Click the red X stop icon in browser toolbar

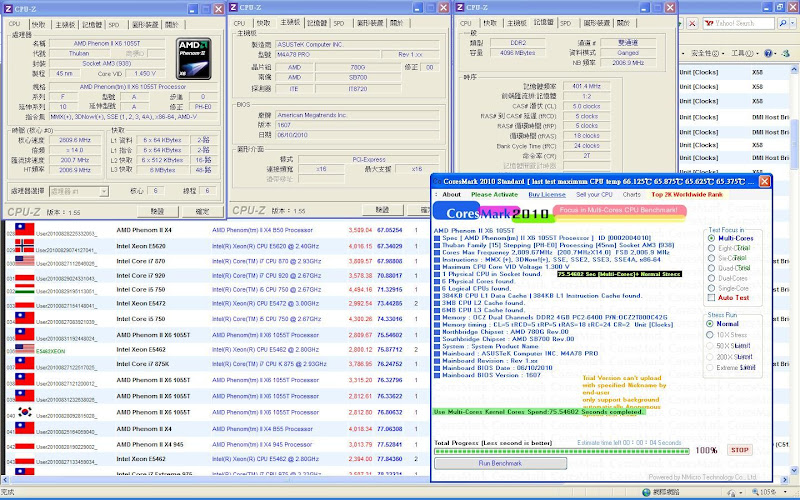[692, 23]
